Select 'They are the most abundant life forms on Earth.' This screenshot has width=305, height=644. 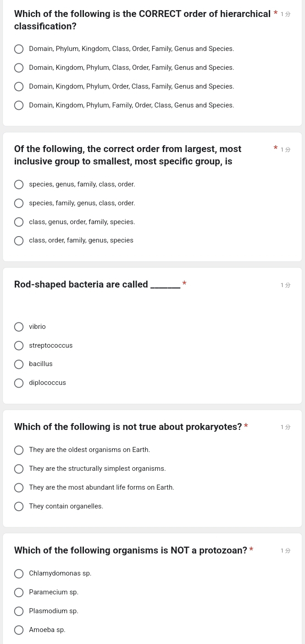click(x=19, y=487)
